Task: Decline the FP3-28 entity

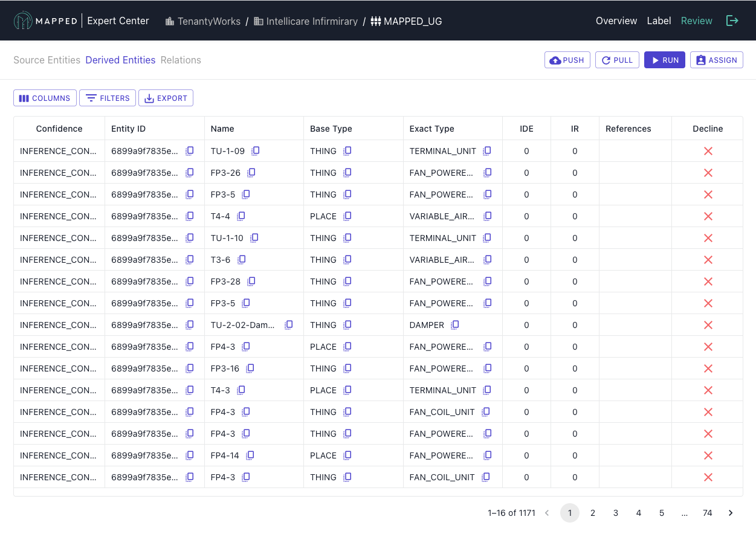Action: (x=708, y=281)
